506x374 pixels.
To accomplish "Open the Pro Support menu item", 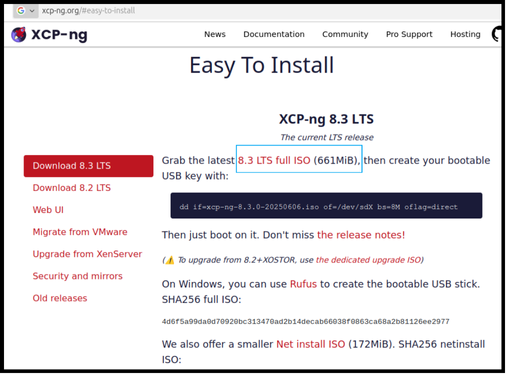I will pos(409,34).
